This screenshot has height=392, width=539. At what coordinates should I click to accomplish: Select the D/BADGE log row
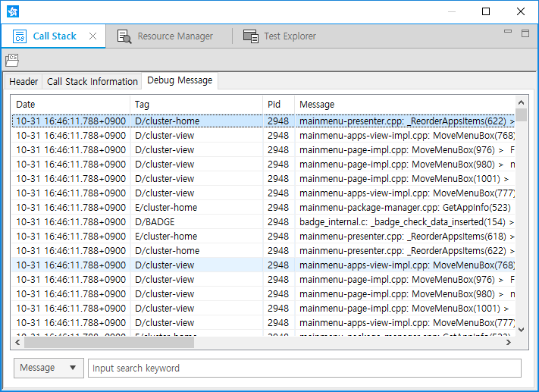pyautogui.click(x=227, y=221)
